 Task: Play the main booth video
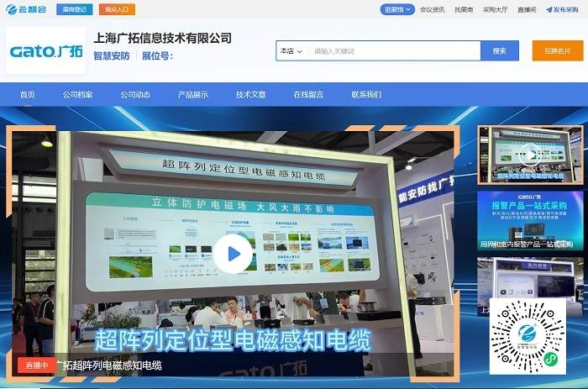point(233,254)
